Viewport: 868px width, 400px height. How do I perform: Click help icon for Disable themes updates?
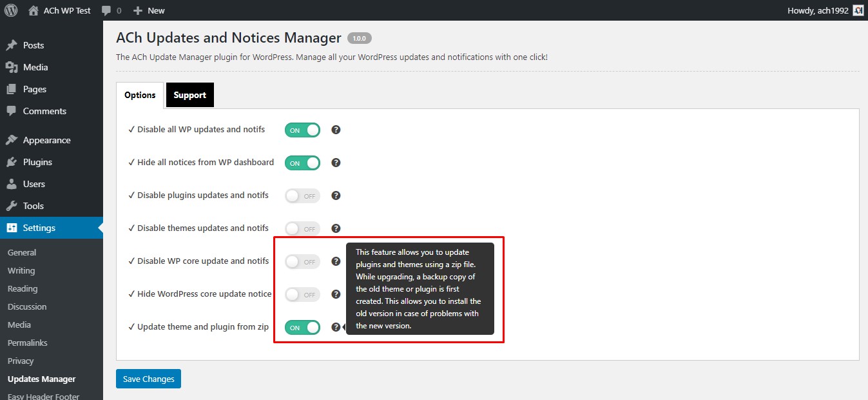click(x=336, y=228)
